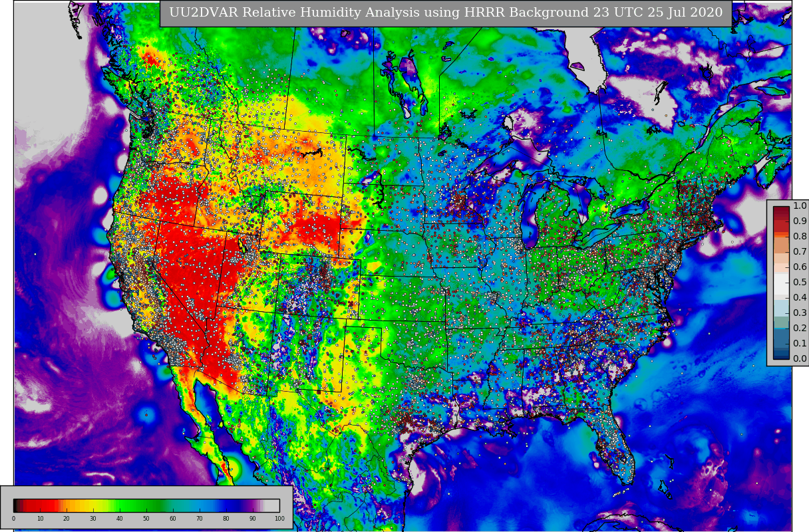Click the '1.0' label on the vertical colorbar
The height and width of the screenshot is (532, 809).
tap(800, 205)
